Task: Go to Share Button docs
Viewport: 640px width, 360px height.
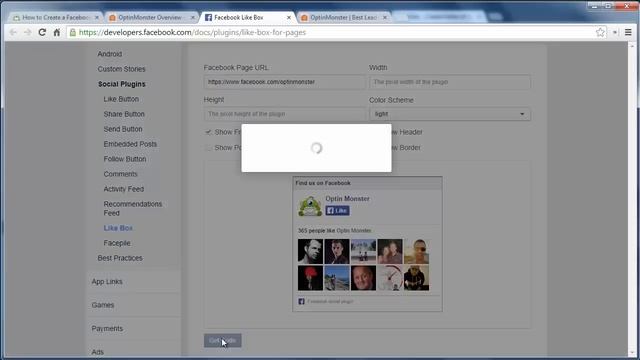Action: pos(124,114)
